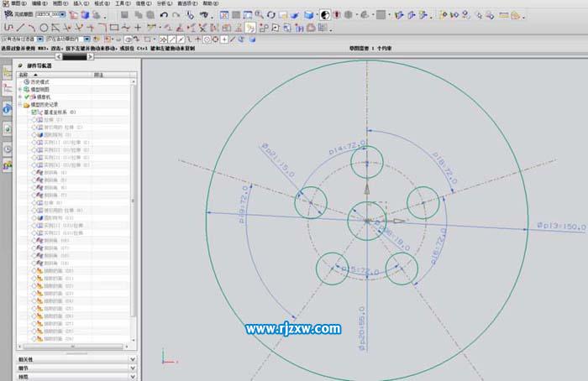The width and height of the screenshot is (588, 381).
Task: Expand the 模型视图 tree node
Action: 19,89
